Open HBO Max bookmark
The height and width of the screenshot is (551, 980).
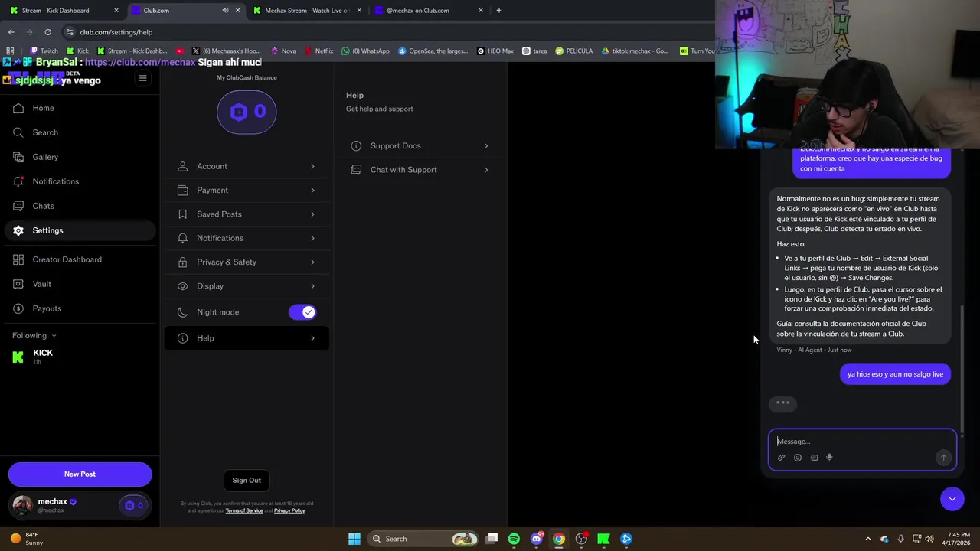tap(495, 51)
